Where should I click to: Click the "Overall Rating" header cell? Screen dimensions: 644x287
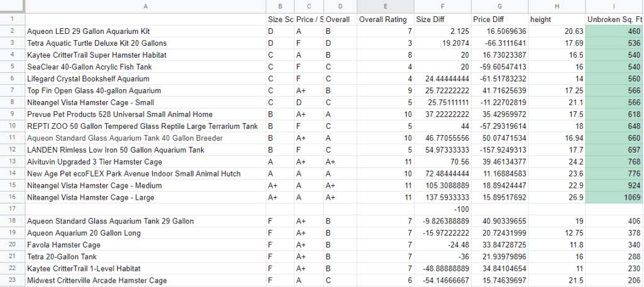[385, 19]
